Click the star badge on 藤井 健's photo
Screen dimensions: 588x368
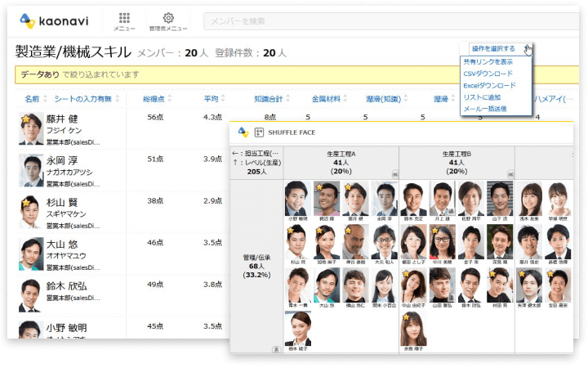click(x=25, y=119)
